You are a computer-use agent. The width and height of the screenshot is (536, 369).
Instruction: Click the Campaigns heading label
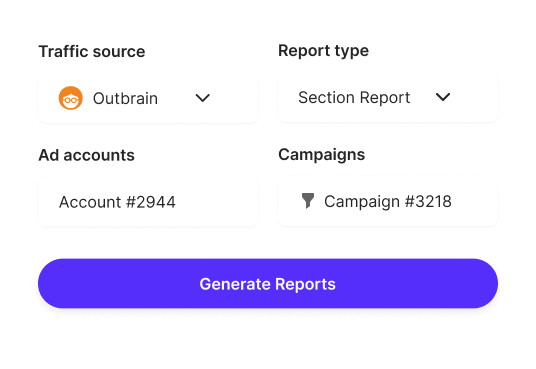tap(322, 155)
